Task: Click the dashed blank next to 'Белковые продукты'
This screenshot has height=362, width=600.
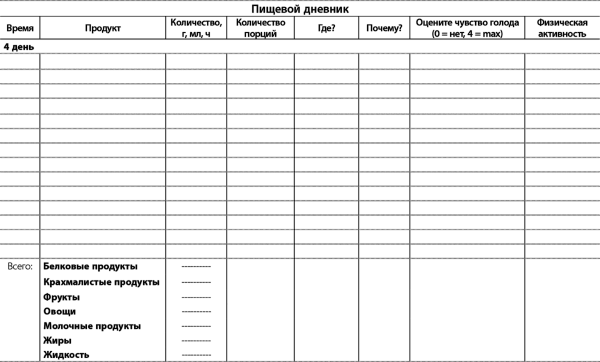Action: (x=196, y=267)
